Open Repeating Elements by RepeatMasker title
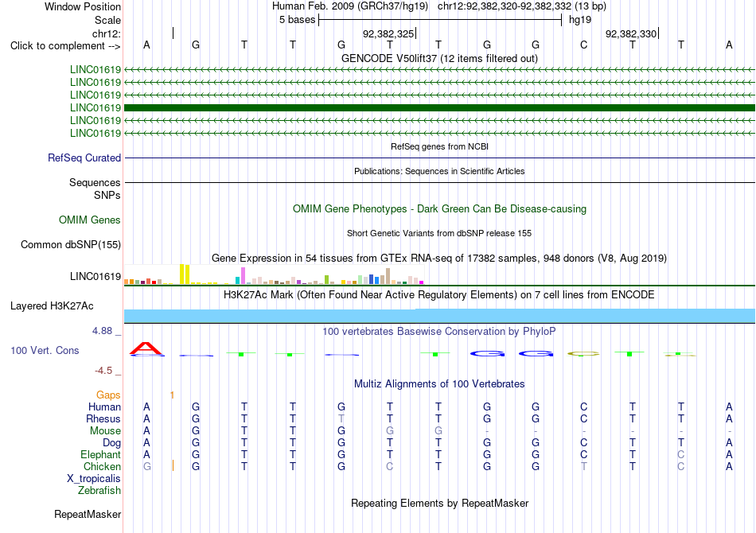 click(439, 503)
